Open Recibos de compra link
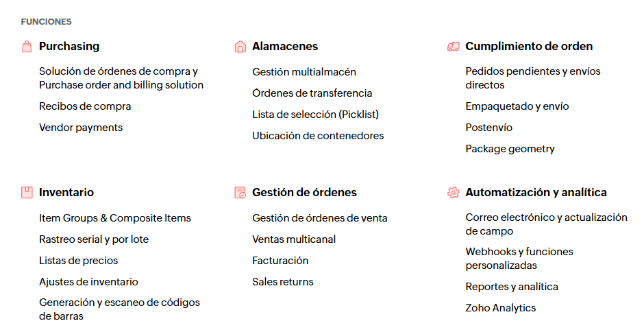This screenshot has height=332, width=644. coord(85,106)
